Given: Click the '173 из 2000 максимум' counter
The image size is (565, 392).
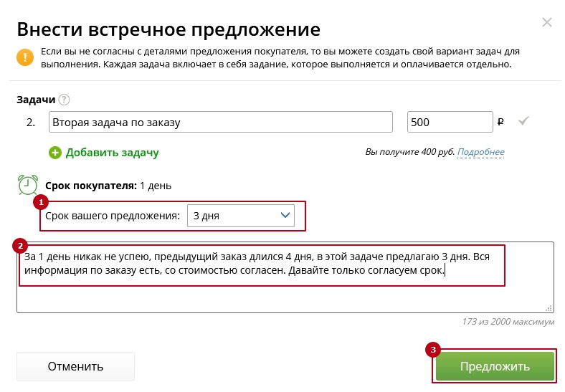Looking at the screenshot, I should tap(508, 322).
